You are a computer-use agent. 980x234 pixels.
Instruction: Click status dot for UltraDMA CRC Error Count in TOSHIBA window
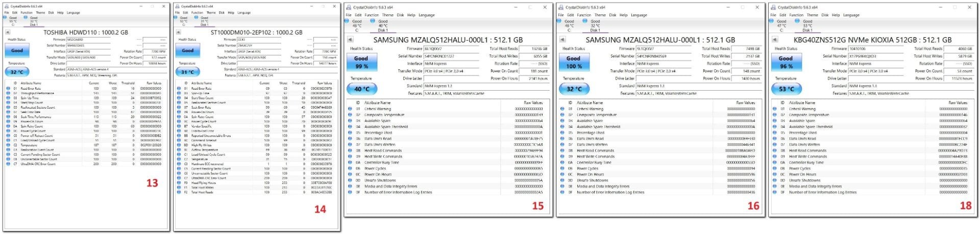(8, 164)
